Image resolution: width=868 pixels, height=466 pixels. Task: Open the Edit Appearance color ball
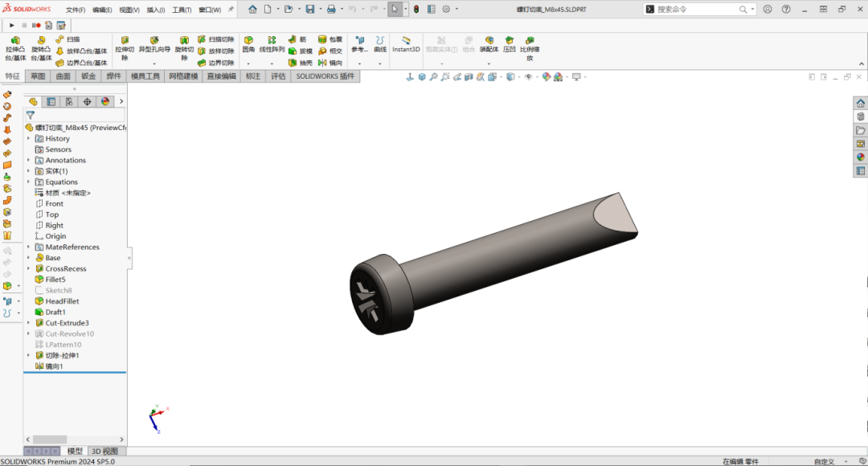[547, 77]
